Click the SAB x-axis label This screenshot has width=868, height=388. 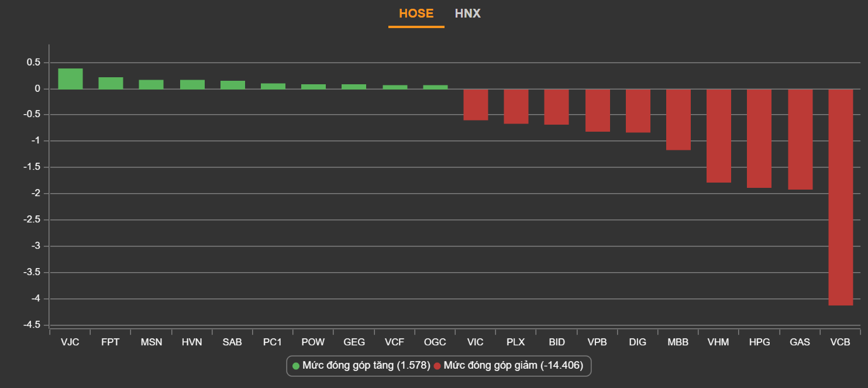pos(232,342)
